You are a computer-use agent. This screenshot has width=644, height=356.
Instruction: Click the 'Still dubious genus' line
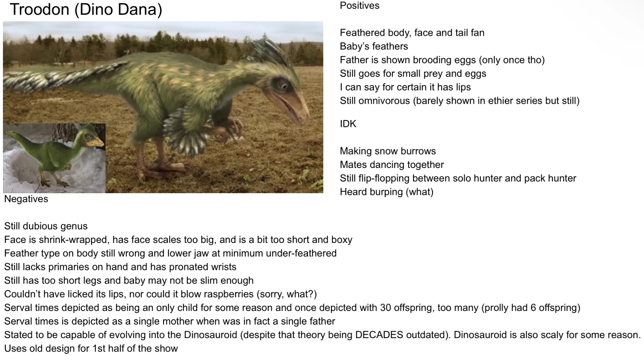[46, 226]
